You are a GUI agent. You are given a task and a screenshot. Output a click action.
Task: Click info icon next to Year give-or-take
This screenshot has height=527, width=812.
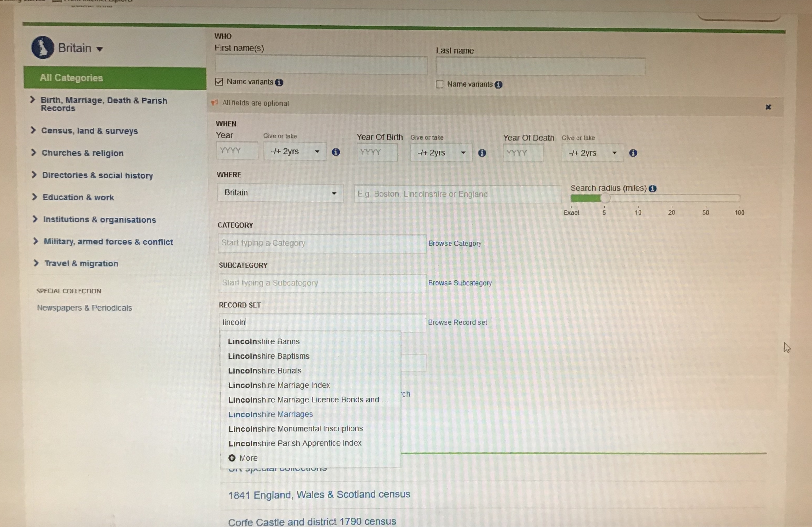336,152
